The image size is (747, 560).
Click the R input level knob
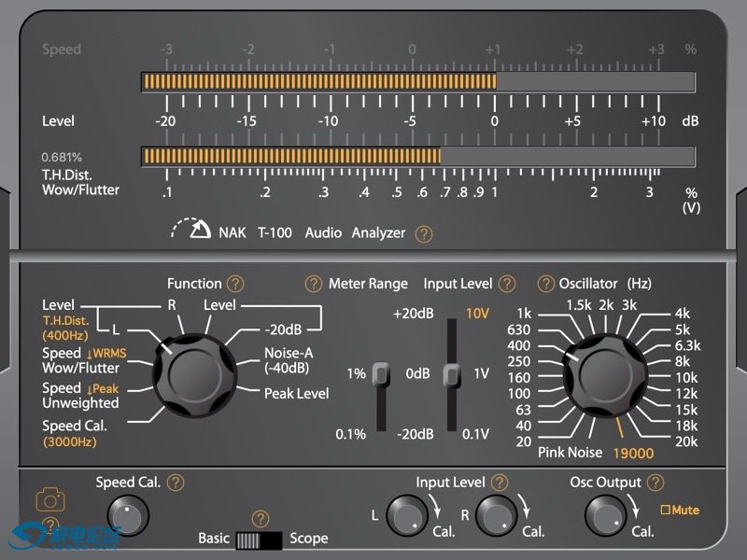tap(497, 515)
